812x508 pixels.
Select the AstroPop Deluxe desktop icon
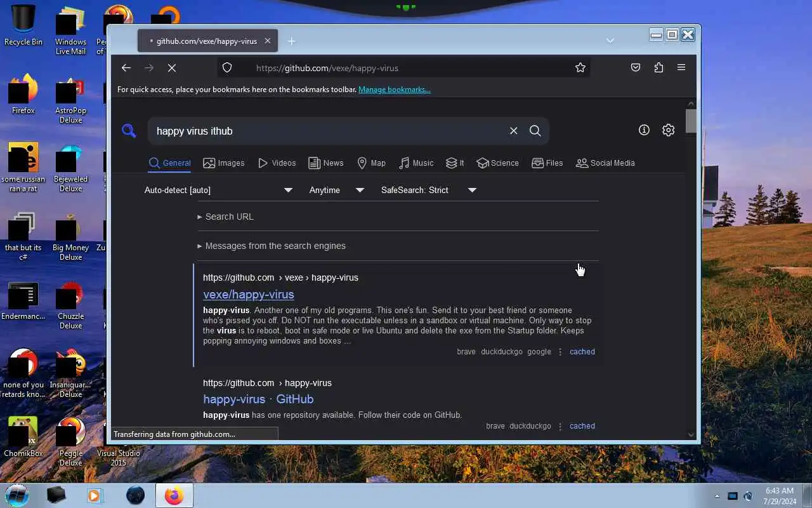tap(70, 98)
